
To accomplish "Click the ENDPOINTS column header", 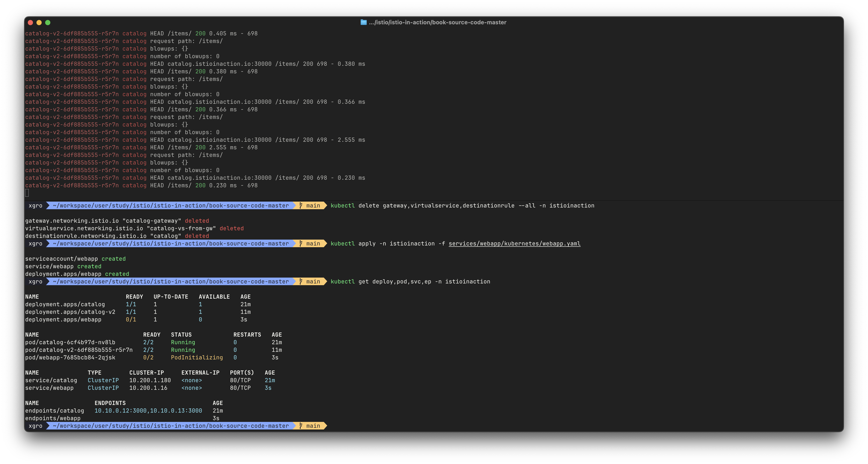I will 110,403.
